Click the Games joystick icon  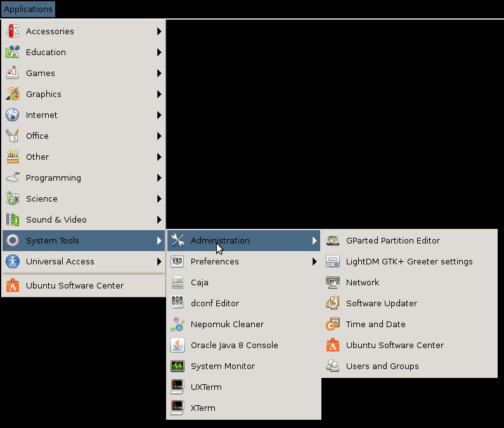(13, 73)
